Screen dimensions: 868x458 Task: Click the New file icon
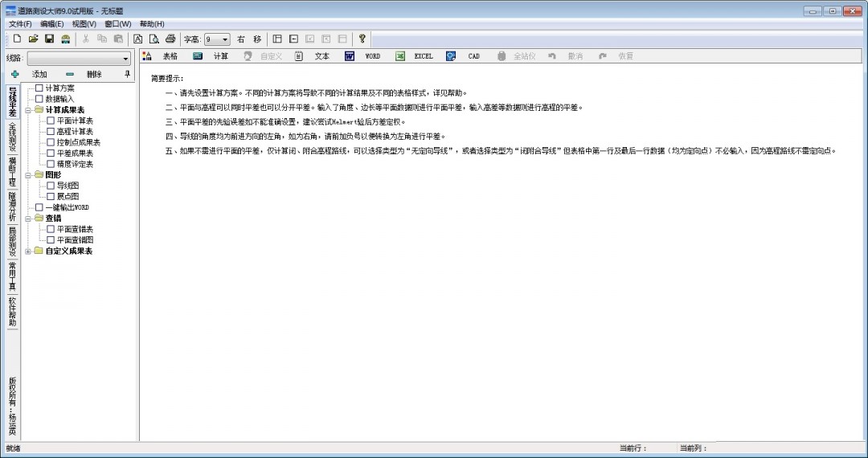(x=17, y=39)
